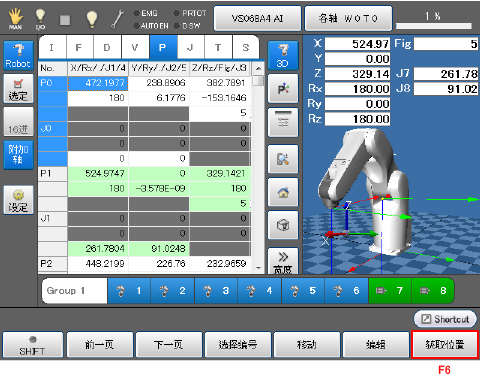
Task: Select the P2 cell 448.2199
Action: click(98, 264)
